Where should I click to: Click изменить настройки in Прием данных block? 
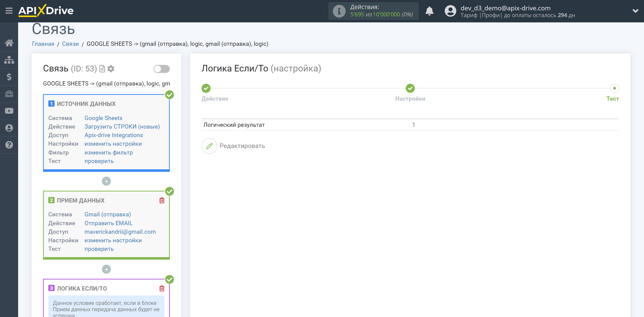point(113,240)
